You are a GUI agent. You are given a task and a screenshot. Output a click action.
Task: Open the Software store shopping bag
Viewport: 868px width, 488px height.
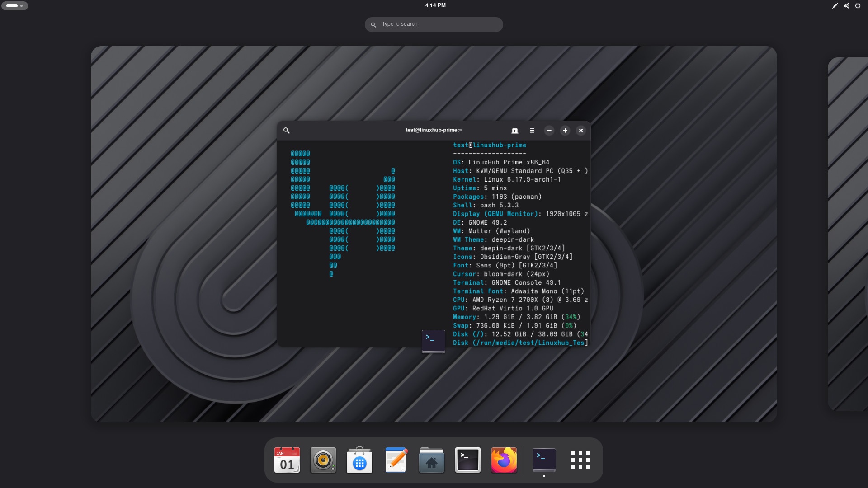(x=359, y=460)
